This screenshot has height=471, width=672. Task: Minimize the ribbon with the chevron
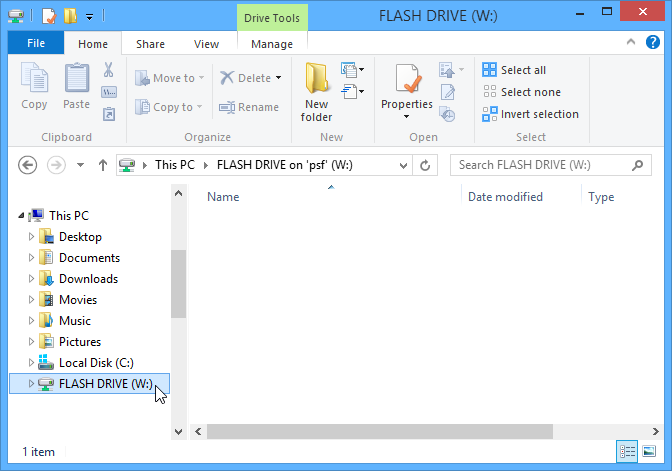pyautogui.click(x=631, y=42)
